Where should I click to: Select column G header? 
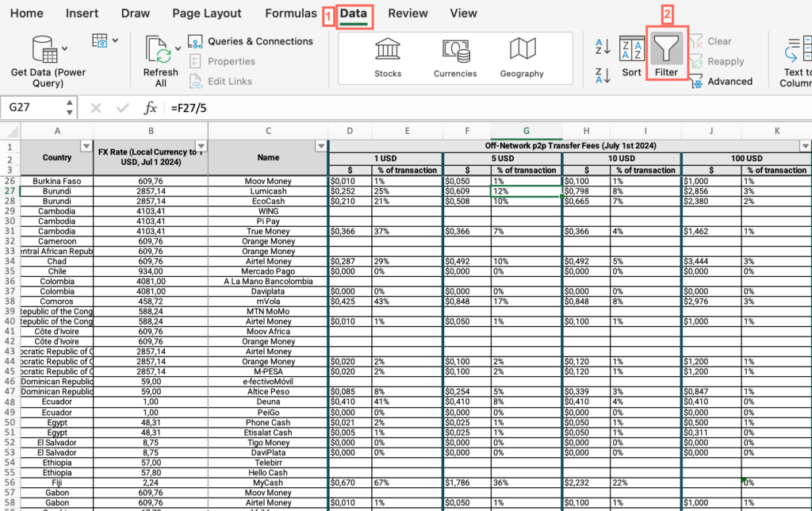[x=527, y=131]
